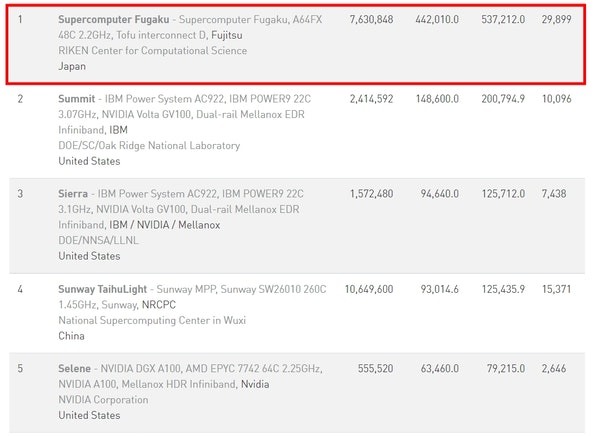Open the IBM vendor link in Summit row
600x436 pixels.
coord(119,130)
